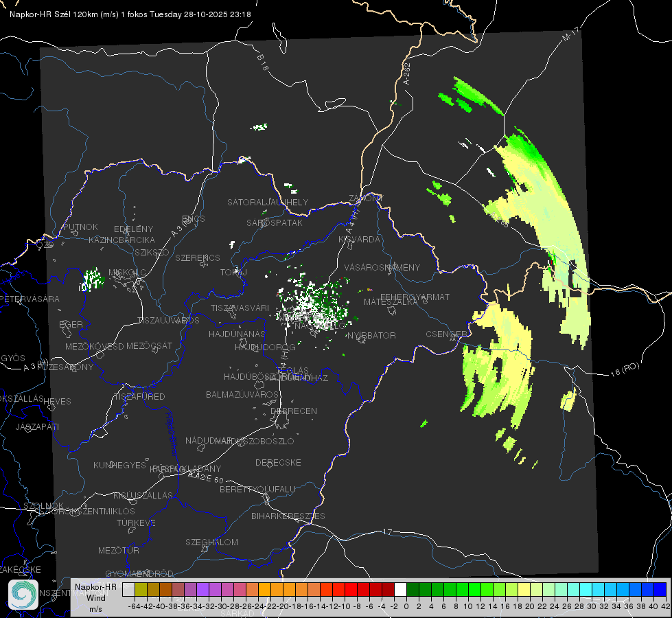The height and width of the screenshot is (618, 672).
Task: Click the KISVÁRDA town label
Action: [359, 240]
